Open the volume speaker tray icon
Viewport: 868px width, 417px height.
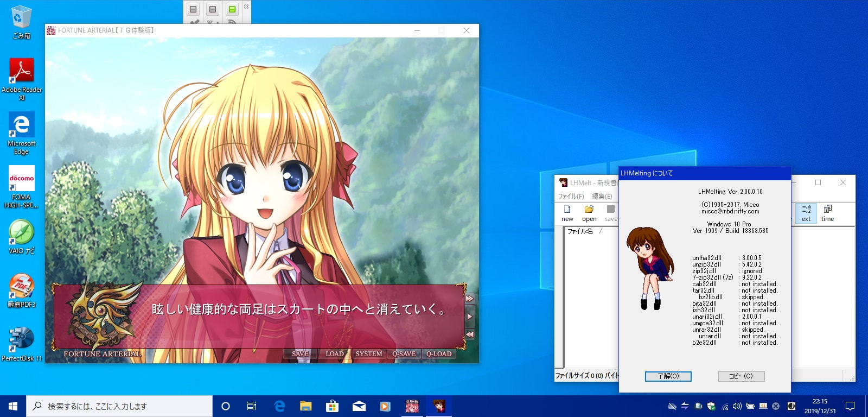pyautogui.click(x=737, y=406)
